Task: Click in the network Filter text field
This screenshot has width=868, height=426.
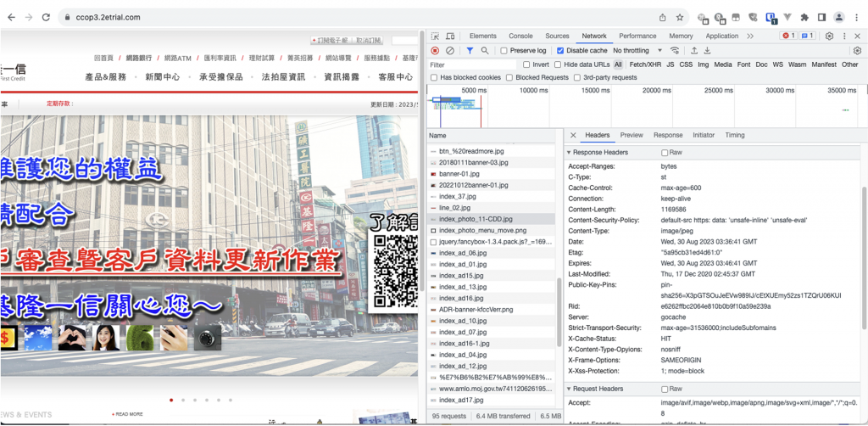Action: click(x=473, y=64)
